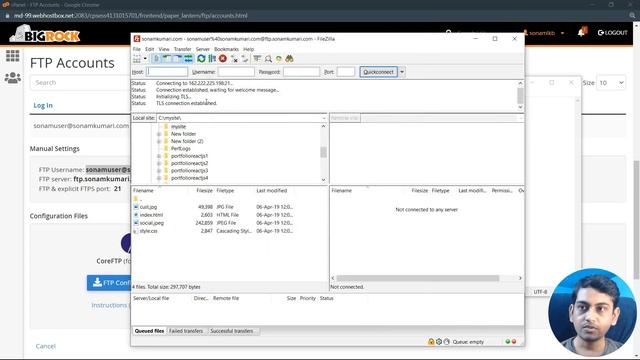Click the LOGOUT link in cPanel header

612,33
